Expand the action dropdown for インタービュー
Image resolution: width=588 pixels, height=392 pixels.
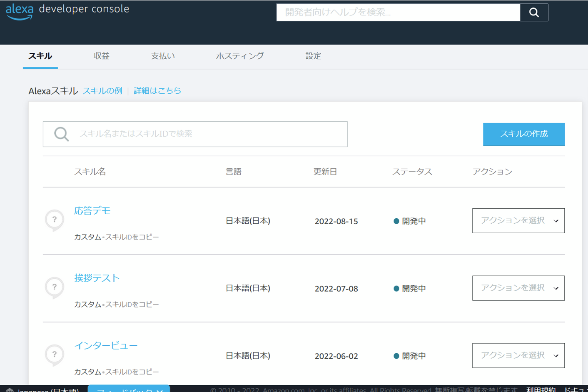(x=518, y=356)
